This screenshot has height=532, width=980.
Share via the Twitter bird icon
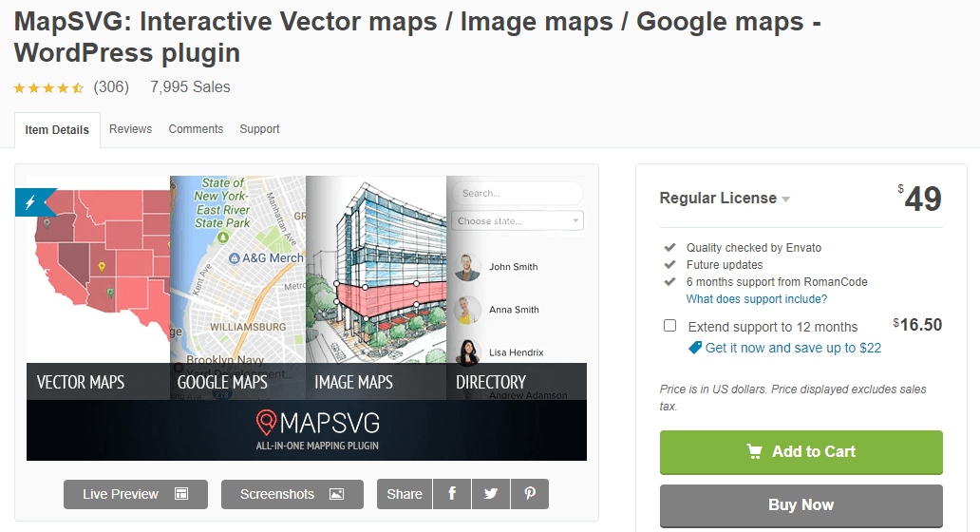coord(491,494)
